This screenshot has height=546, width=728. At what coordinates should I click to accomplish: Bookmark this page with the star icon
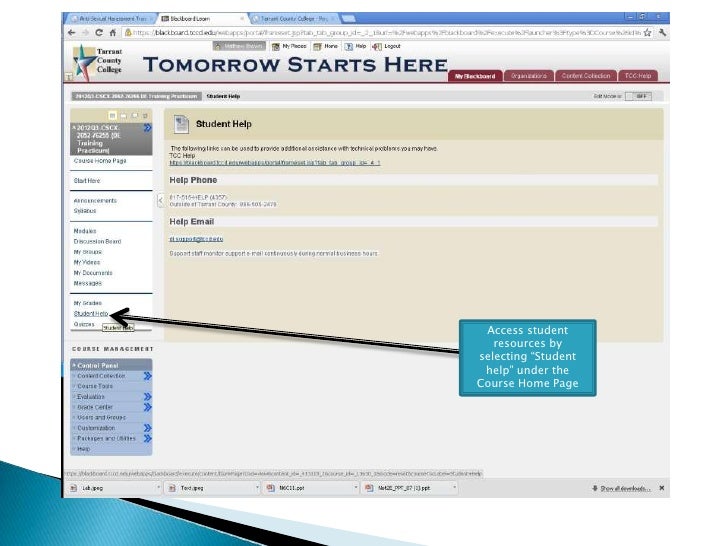pyautogui.click(x=648, y=32)
